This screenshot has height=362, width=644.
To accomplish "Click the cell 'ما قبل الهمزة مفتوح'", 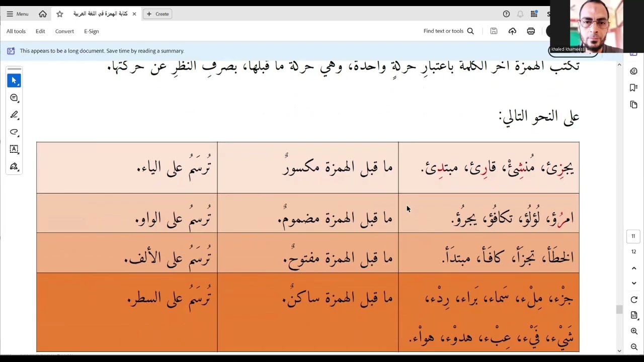I will click(308, 253).
